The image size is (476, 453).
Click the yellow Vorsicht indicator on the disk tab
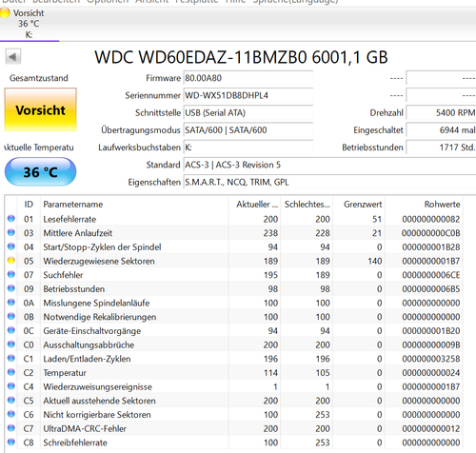(5, 13)
